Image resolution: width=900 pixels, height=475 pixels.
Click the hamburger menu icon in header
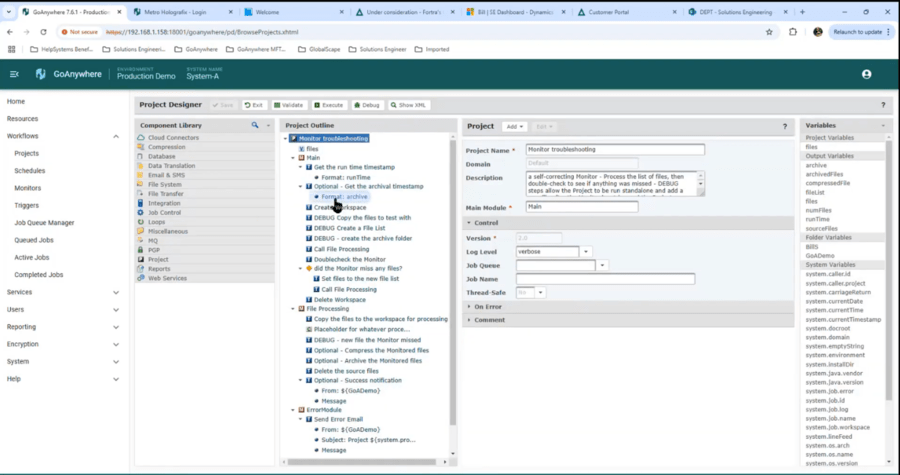pyautogui.click(x=14, y=74)
